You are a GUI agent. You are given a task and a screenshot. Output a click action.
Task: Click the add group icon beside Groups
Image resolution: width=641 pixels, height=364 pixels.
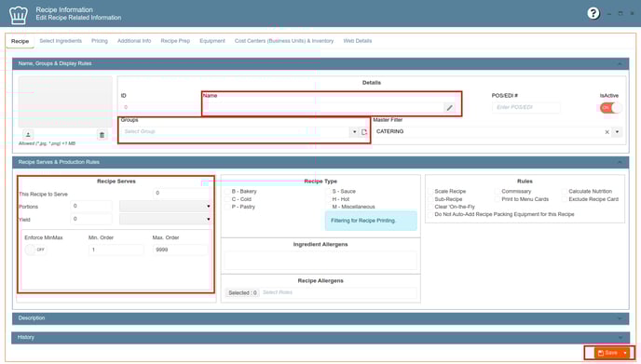[x=364, y=132]
